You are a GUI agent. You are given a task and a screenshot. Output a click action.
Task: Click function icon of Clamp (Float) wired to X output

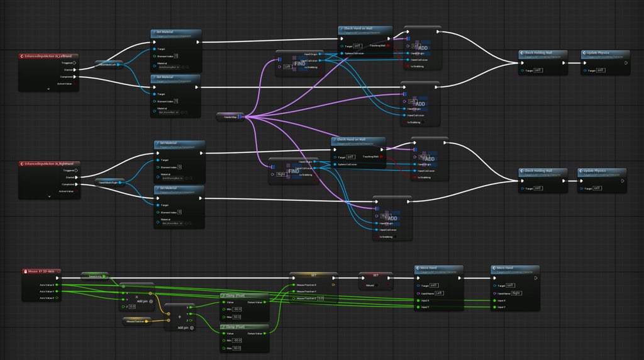click(223, 295)
